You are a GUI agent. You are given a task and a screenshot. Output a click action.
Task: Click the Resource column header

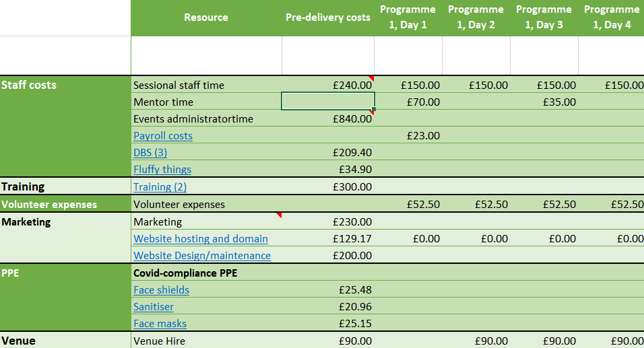click(x=205, y=18)
